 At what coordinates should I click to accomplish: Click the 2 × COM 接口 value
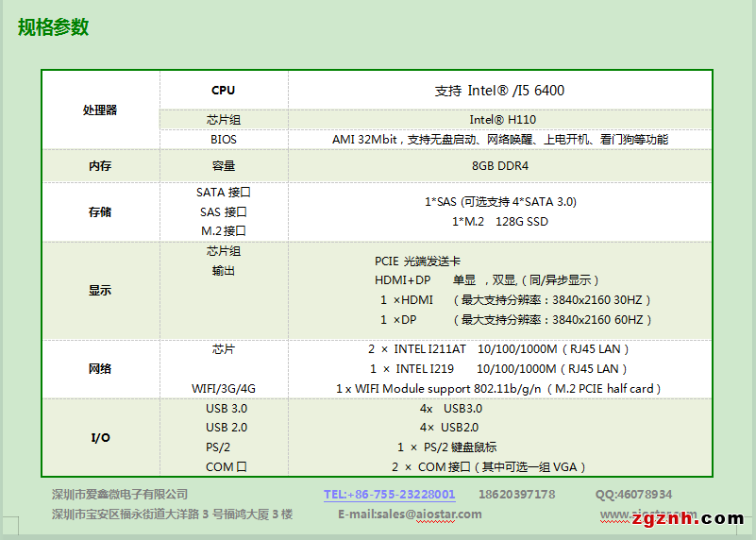[489, 466]
